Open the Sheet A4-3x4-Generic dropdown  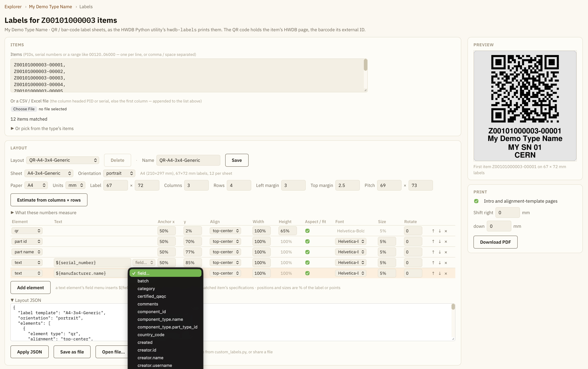[49, 173]
